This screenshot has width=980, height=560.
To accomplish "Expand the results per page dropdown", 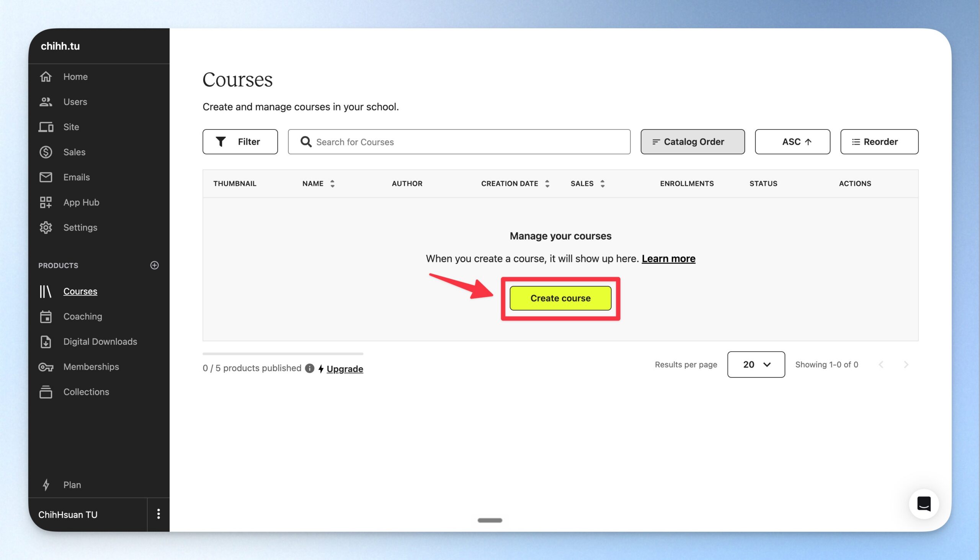I will click(756, 364).
